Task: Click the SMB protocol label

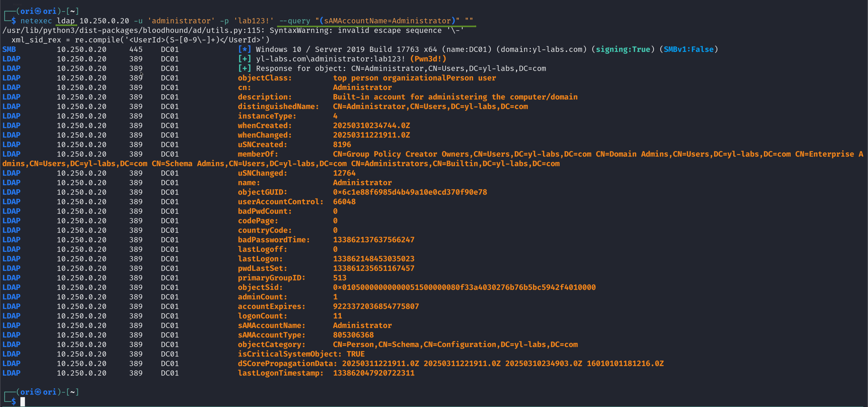Action: tap(9, 49)
